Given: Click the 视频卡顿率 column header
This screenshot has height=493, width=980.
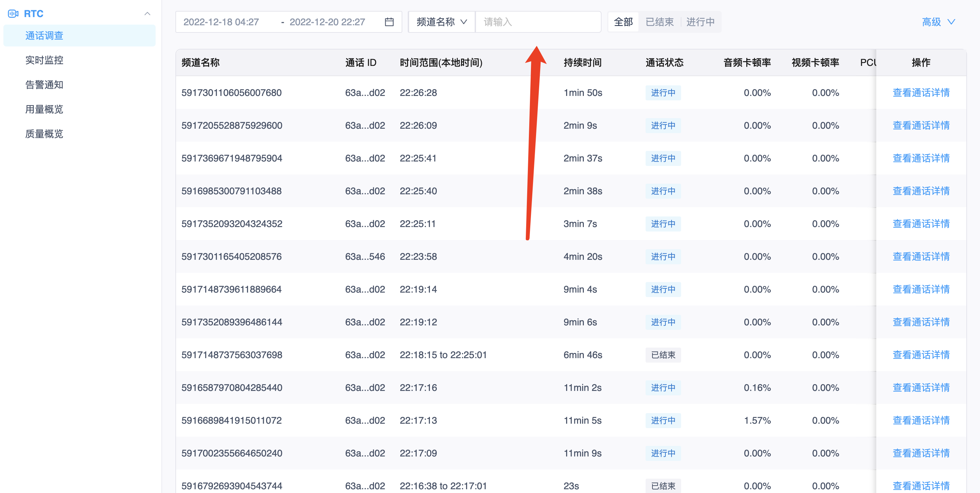Looking at the screenshot, I should pyautogui.click(x=815, y=62).
